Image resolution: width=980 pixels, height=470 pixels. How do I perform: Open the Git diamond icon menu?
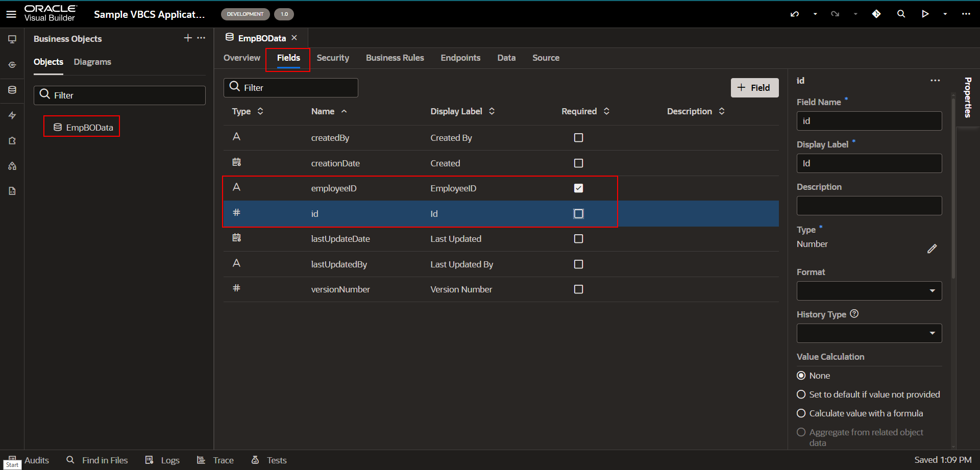click(876, 14)
